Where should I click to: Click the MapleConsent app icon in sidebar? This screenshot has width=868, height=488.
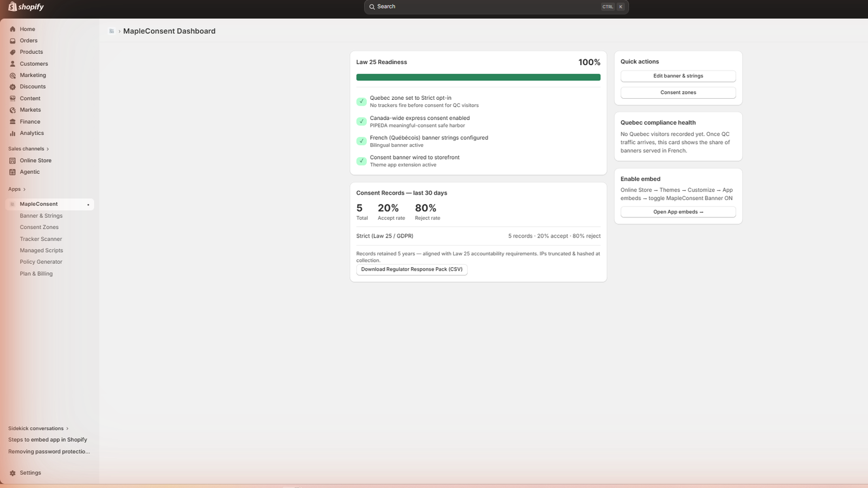[12, 204]
